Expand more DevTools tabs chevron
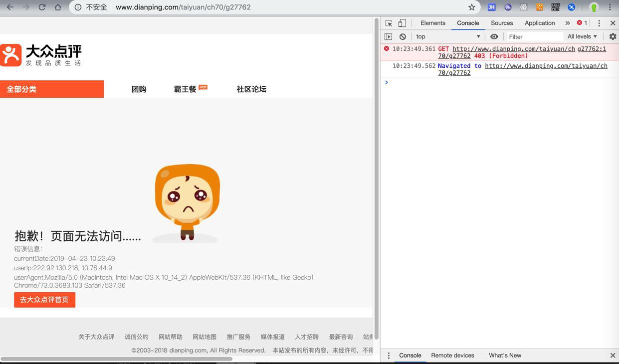This screenshot has height=364, width=619. coord(568,23)
